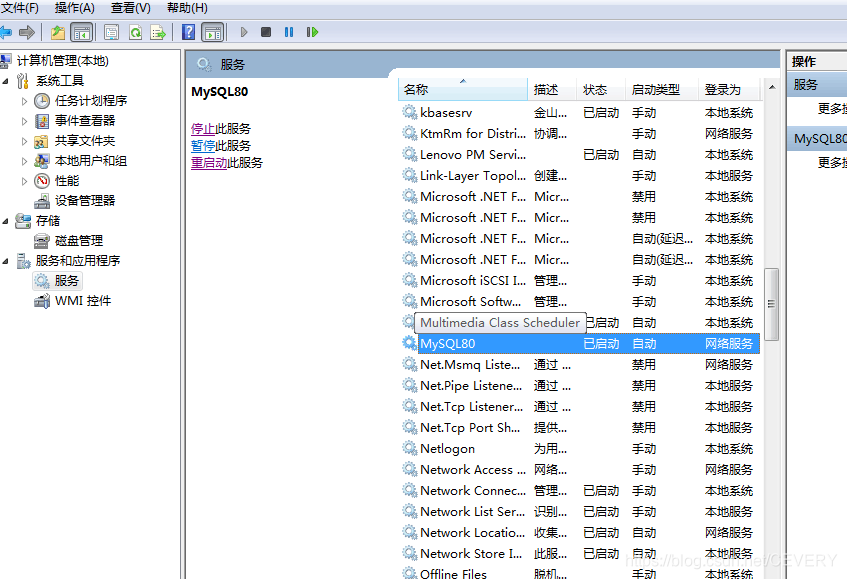Toggle the Show/Hide Console Tree icon
Image resolution: width=847 pixels, height=579 pixels.
pos(82,32)
